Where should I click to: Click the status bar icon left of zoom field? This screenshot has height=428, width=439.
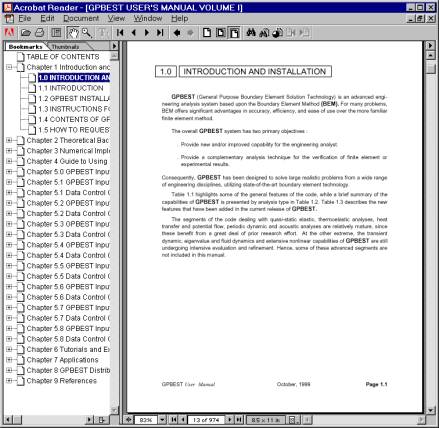point(129,420)
